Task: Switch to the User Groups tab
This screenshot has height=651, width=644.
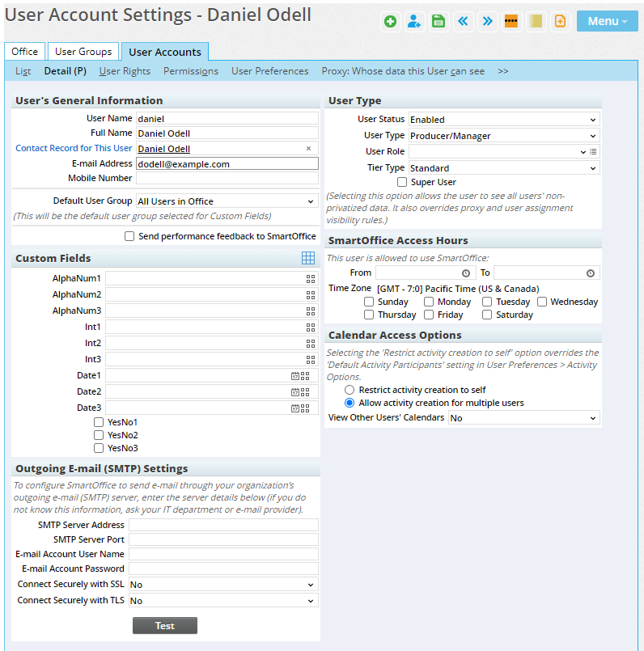Action: click(83, 52)
